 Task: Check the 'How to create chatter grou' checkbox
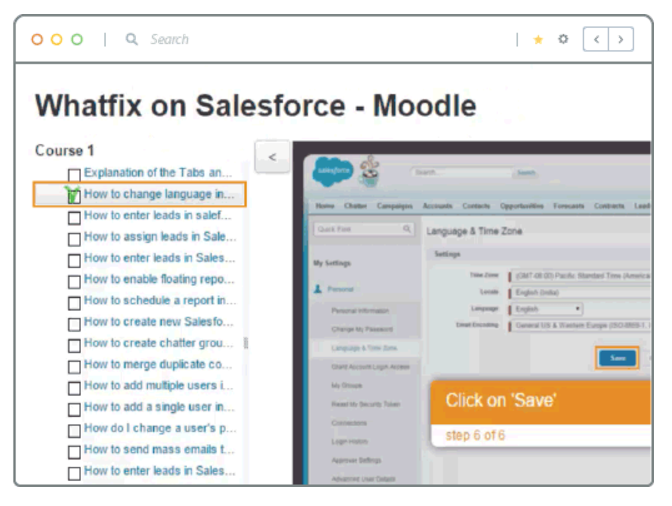74,345
